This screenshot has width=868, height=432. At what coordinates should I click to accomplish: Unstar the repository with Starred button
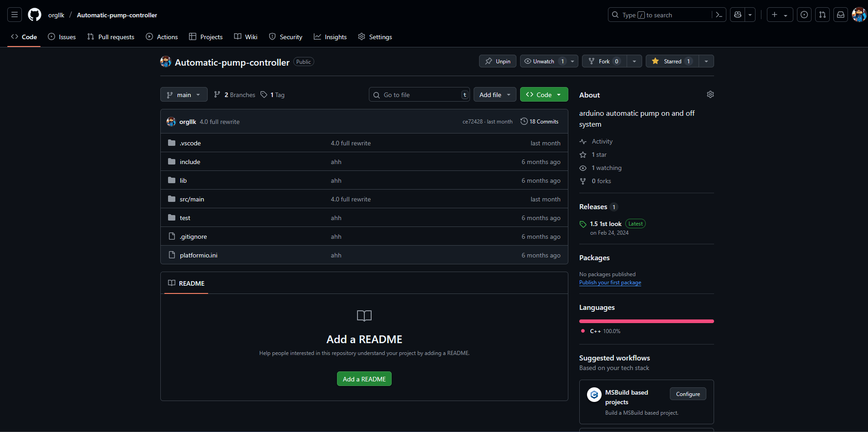pyautogui.click(x=672, y=61)
